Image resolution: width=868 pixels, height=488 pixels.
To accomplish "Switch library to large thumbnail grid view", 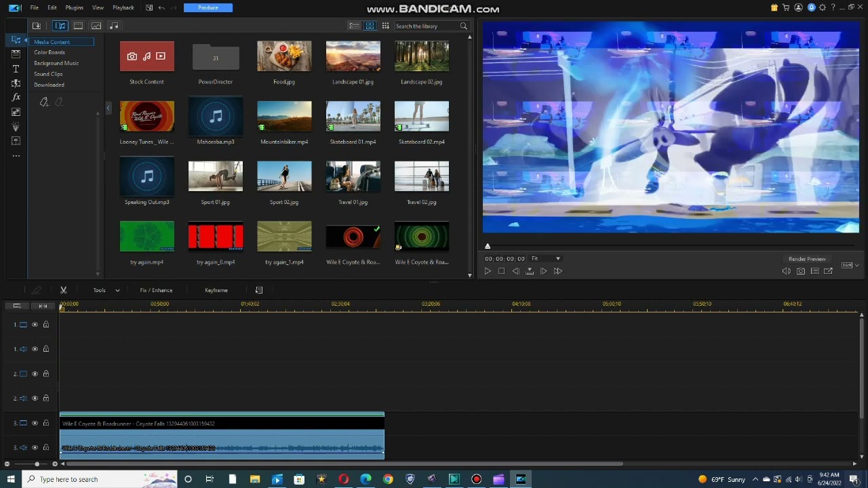I will (370, 26).
